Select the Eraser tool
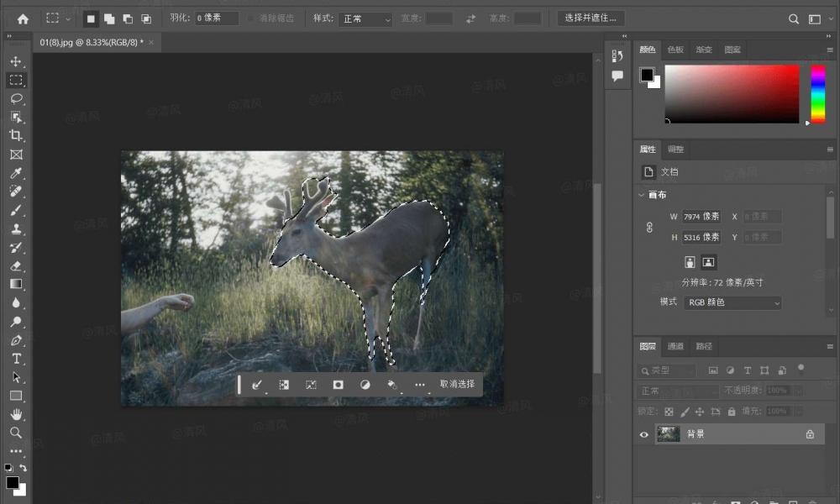 (x=16, y=265)
